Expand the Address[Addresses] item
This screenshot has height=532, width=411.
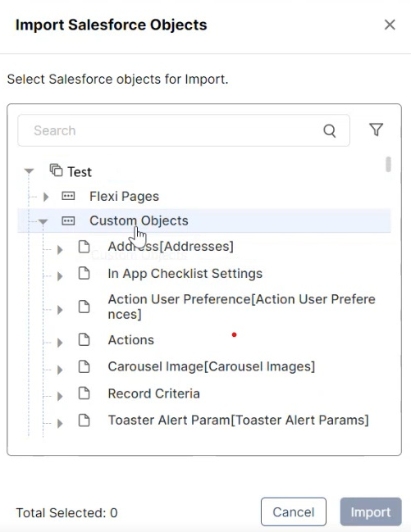click(60, 250)
